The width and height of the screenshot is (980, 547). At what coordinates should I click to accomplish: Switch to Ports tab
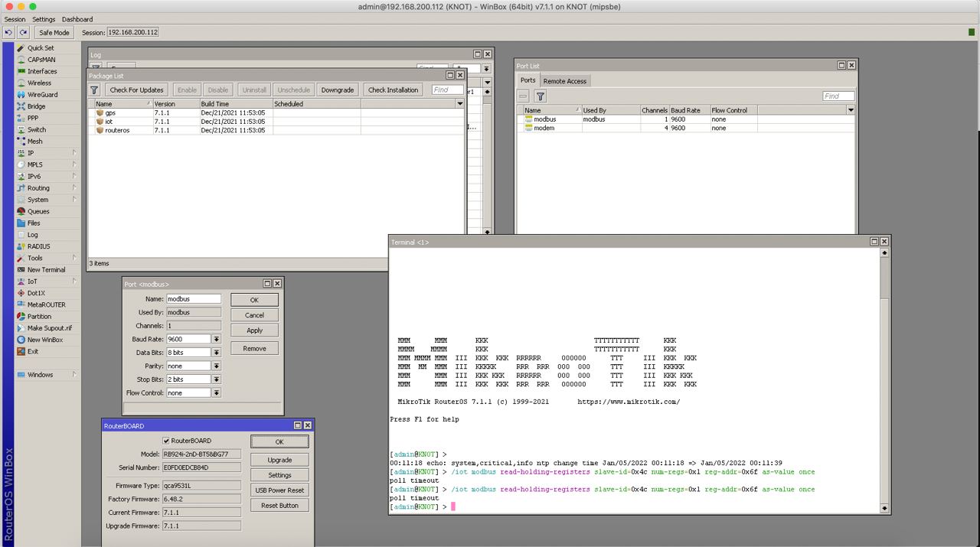pyautogui.click(x=528, y=80)
